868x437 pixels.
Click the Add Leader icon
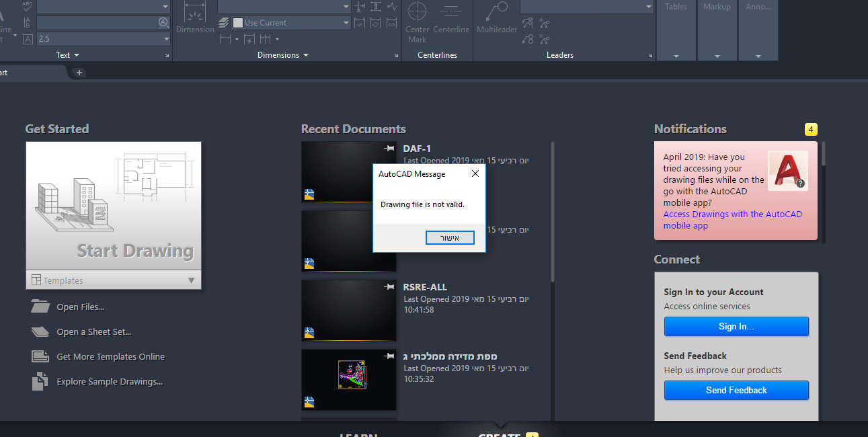pyautogui.click(x=544, y=24)
